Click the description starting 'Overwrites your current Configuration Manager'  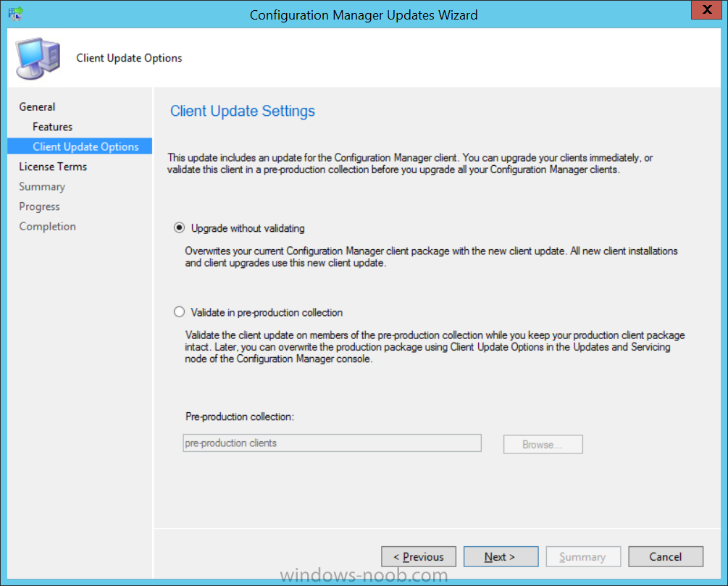[431, 256]
